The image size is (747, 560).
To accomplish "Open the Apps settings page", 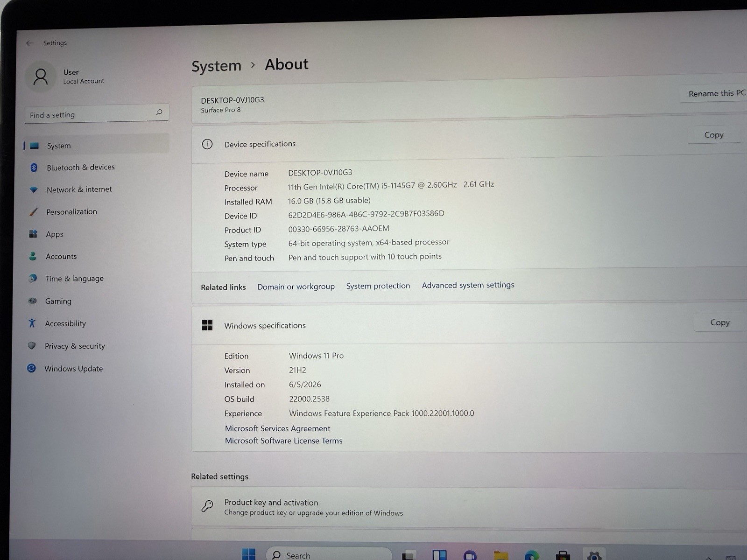I will [96, 234].
